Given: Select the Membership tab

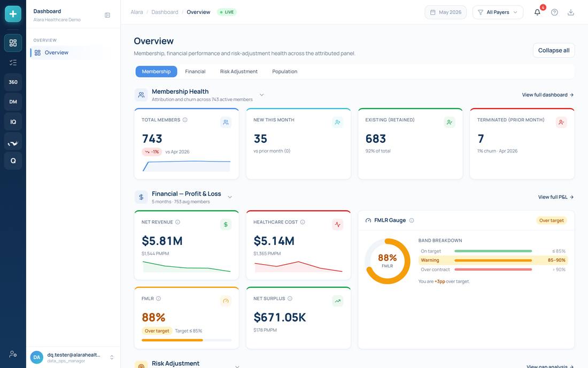Looking at the screenshot, I should point(156,72).
